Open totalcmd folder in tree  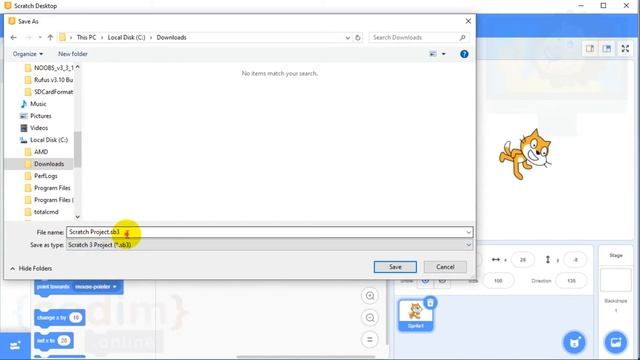click(x=42, y=212)
